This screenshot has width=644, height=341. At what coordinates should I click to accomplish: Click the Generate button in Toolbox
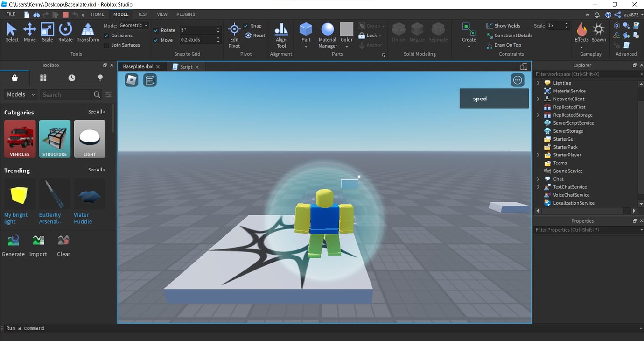[x=13, y=246]
